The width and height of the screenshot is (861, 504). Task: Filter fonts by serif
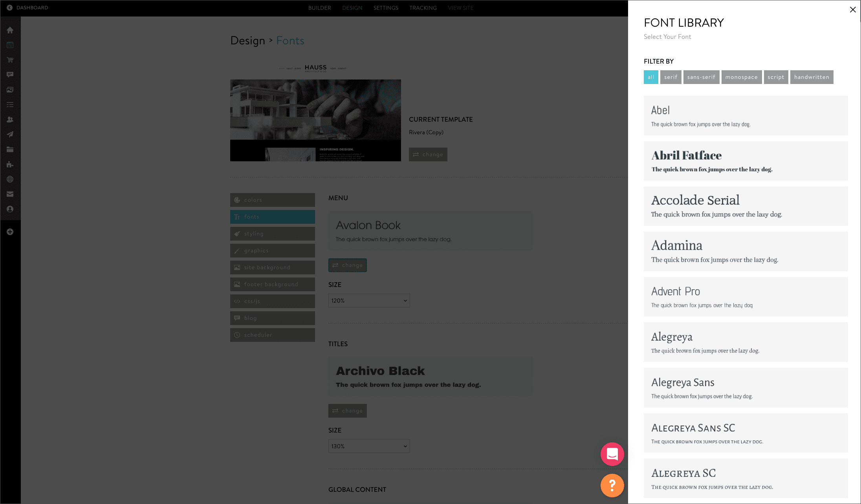670,77
